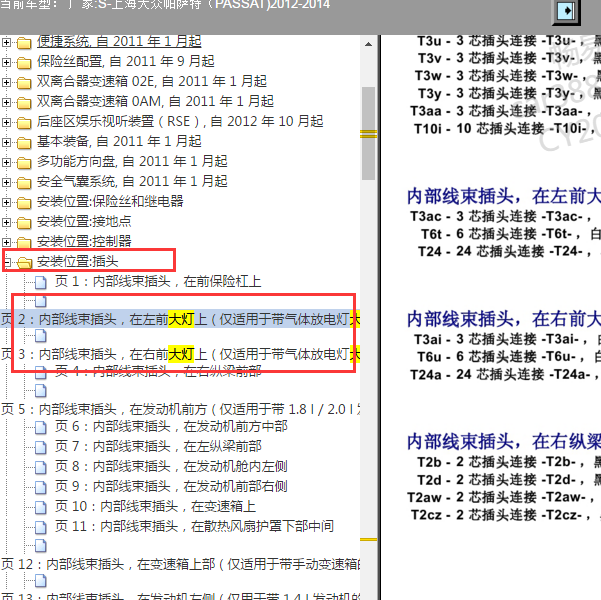The height and width of the screenshot is (600, 601).
Task: Expand the 后座区娱乐视听装置 folder
Action: coord(6,122)
